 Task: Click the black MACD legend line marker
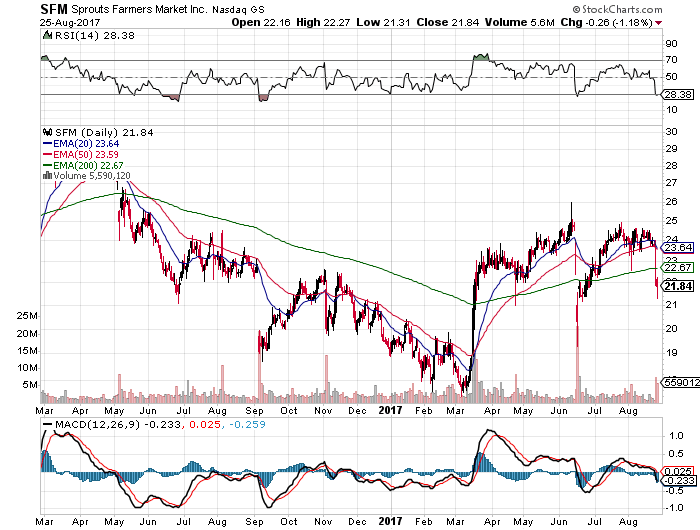(x=47, y=424)
